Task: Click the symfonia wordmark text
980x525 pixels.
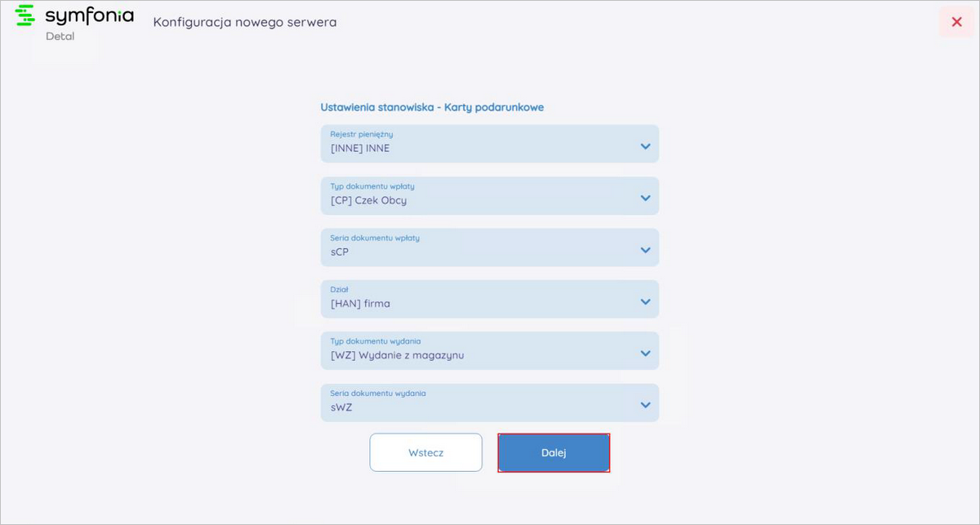Action: pyautogui.click(x=89, y=16)
